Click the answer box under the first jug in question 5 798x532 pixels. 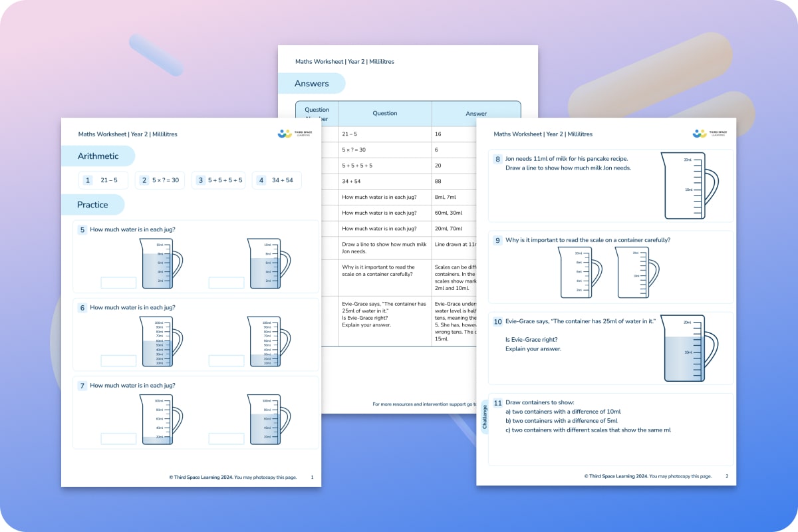(x=118, y=283)
